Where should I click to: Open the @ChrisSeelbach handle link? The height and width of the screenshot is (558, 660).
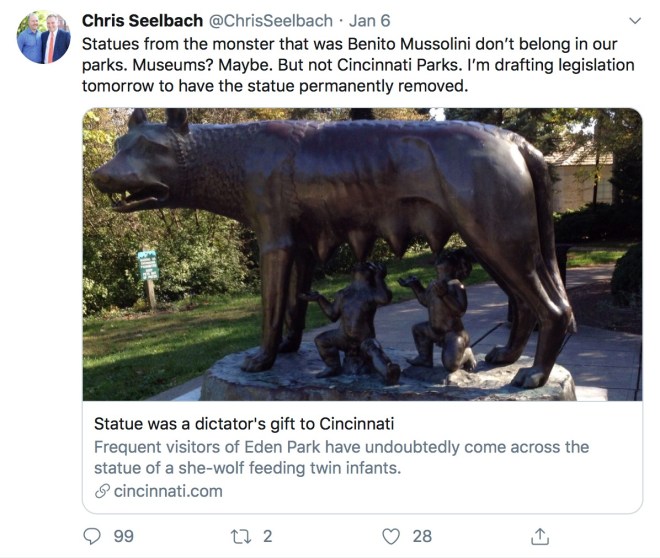267,20
